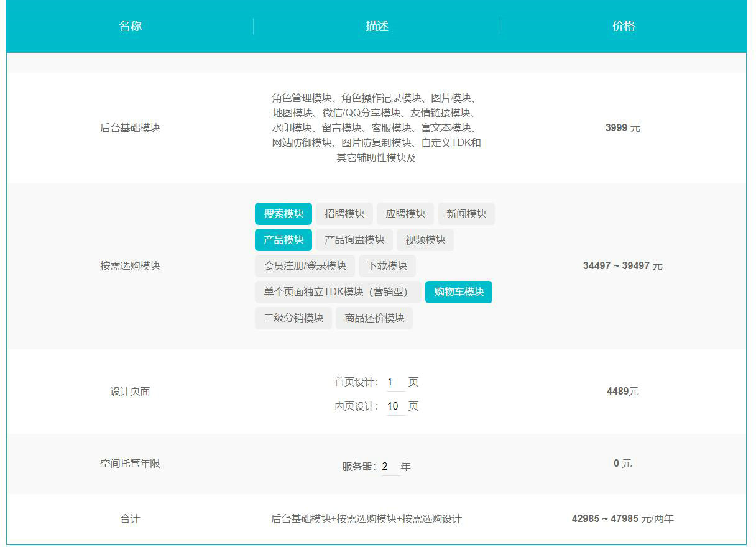Image resolution: width=756 pixels, height=550 pixels.
Task: Select the 视频模块 module tag
Action: [425, 240]
